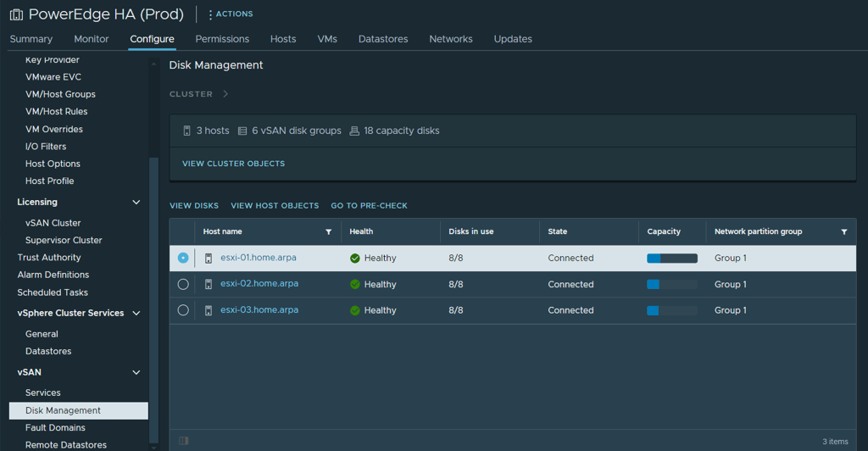Open the Updates tab

(x=513, y=39)
